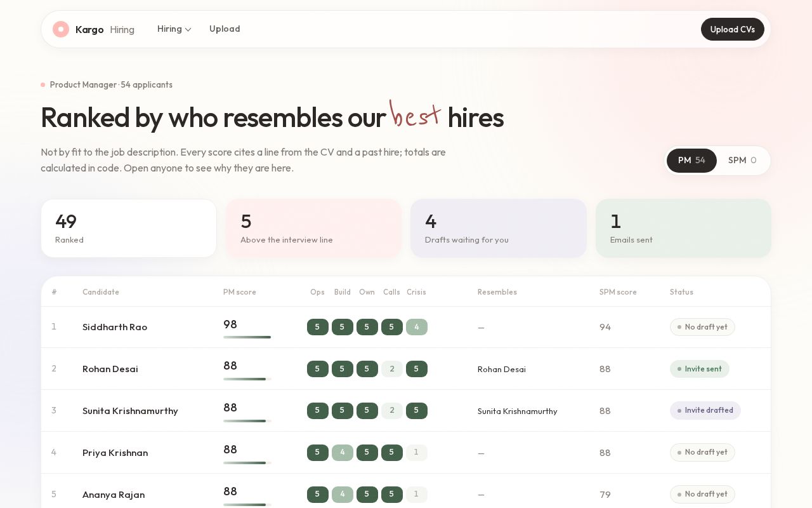This screenshot has width=812, height=508.
Task: Open candidate Rohan Desai in Candidate column
Action: pos(110,369)
